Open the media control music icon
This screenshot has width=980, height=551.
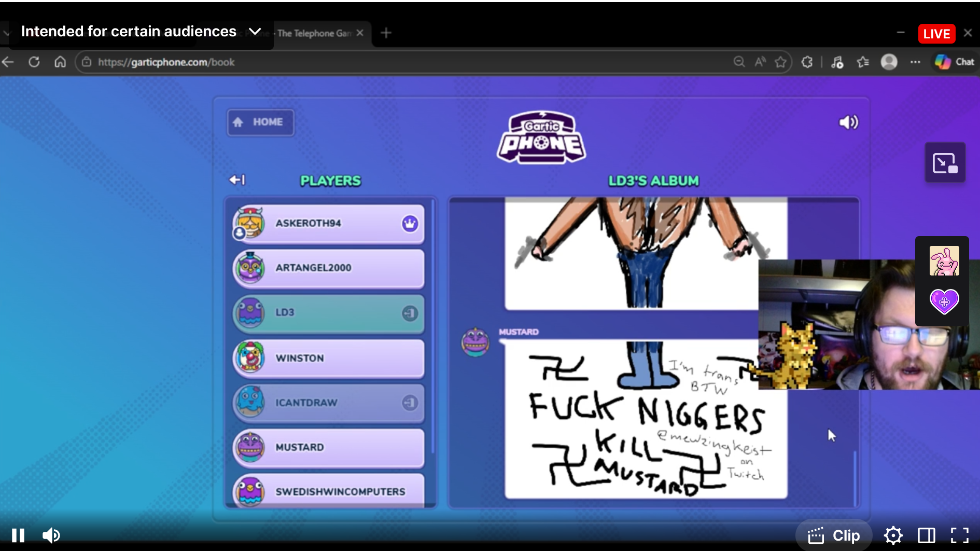click(x=837, y=62)
